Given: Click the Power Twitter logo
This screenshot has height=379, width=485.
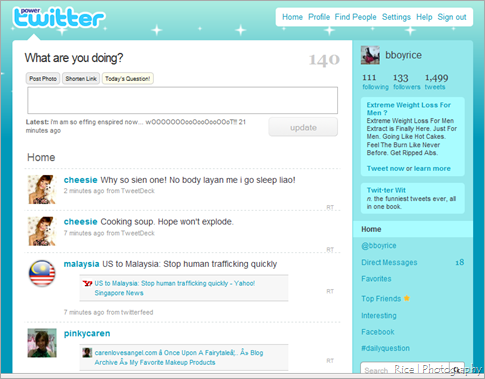Looking at the screenshot, I should tap(59, 17).
